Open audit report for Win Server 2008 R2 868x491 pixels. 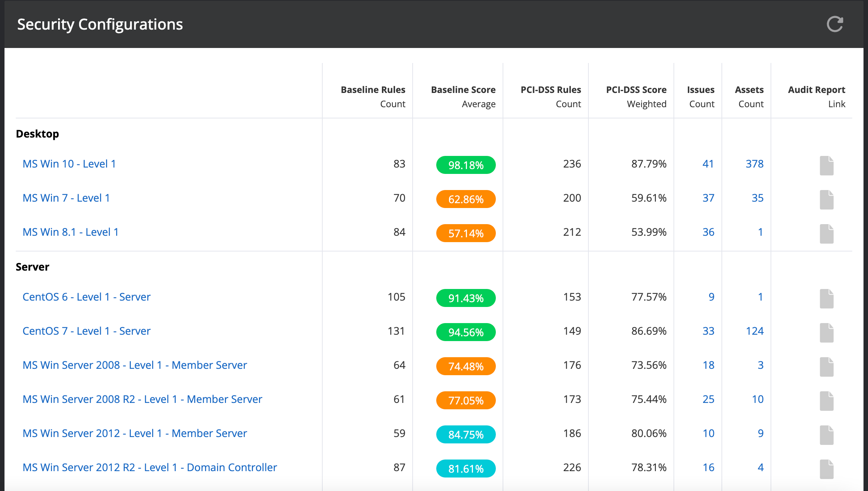[x=826, y=401]
